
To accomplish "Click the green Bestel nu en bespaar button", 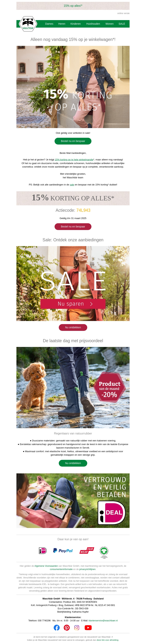I will (73, 141).
